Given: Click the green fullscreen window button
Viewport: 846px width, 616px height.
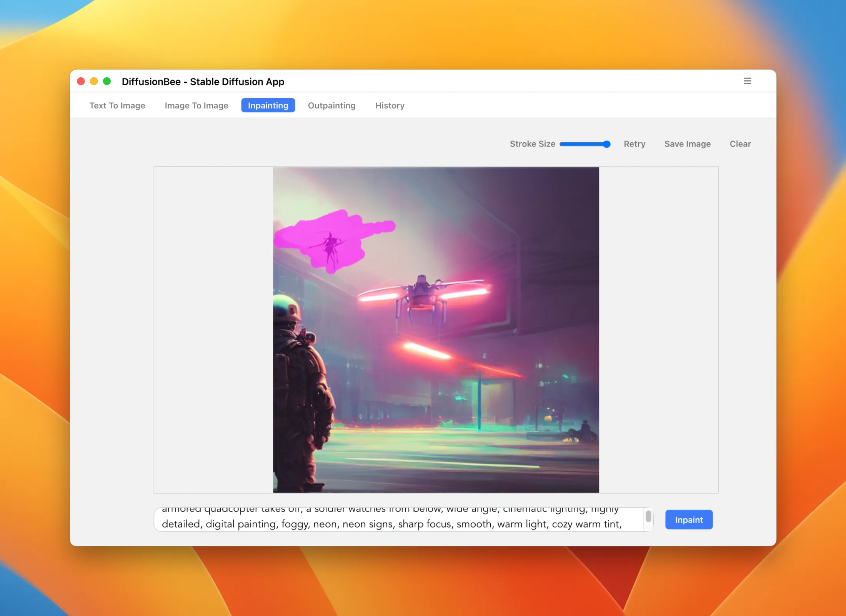Looking at the screenshot, I should tap(107, 81).
